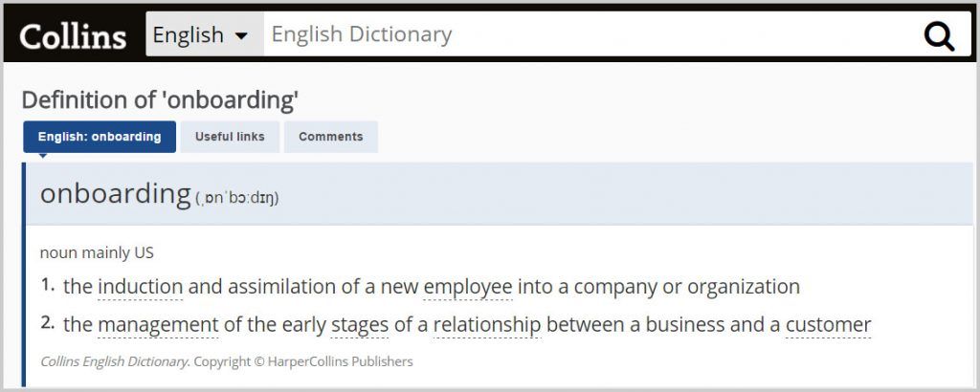This screenshot has width=980, height=392.
Task: Open the English language dropdown
Action: tap(201, 35)
